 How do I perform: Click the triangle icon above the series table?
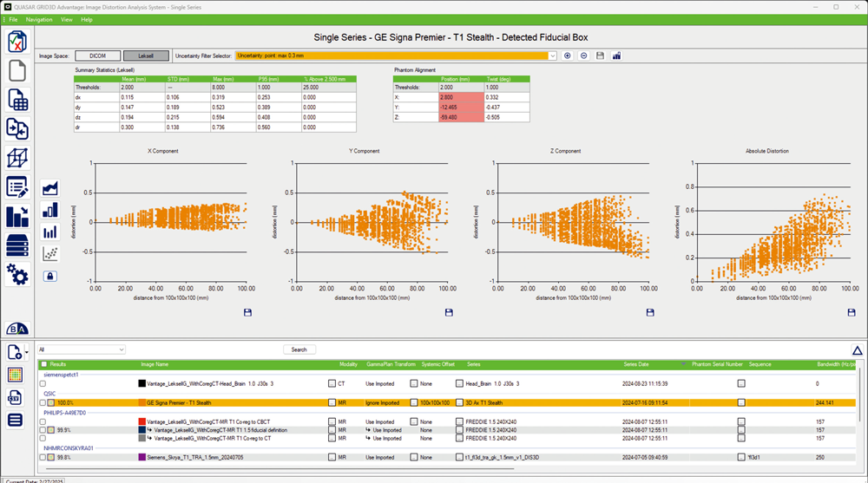[857, 350]
